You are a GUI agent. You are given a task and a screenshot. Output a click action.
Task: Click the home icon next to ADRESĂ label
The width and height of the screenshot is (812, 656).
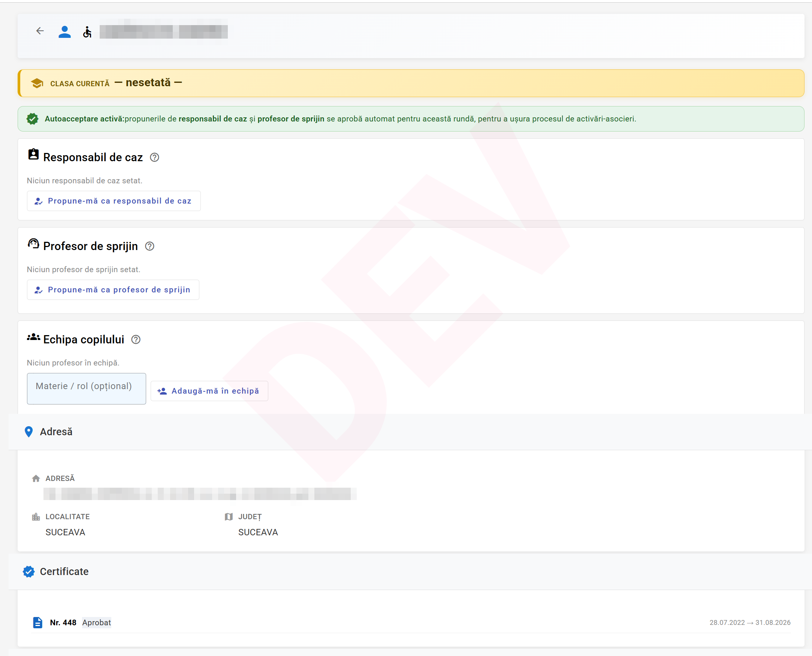(x=36, y=478)
